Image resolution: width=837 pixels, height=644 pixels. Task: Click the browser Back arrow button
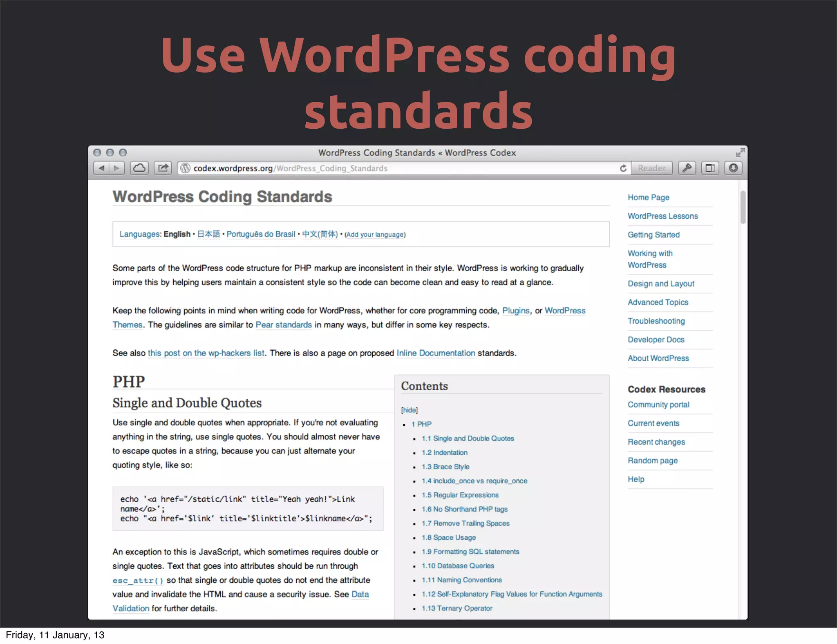click(x=102, y=168)
